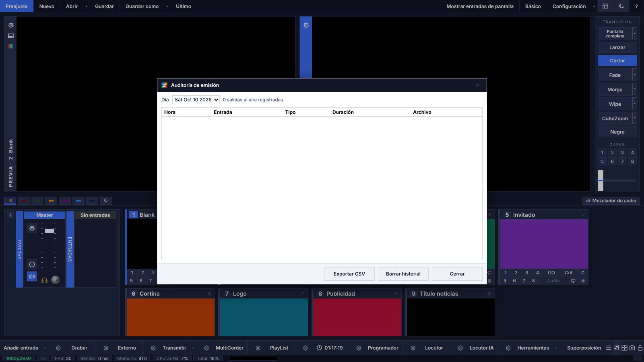
Task: Toggle dark mode moon icon
Action: 621,6
